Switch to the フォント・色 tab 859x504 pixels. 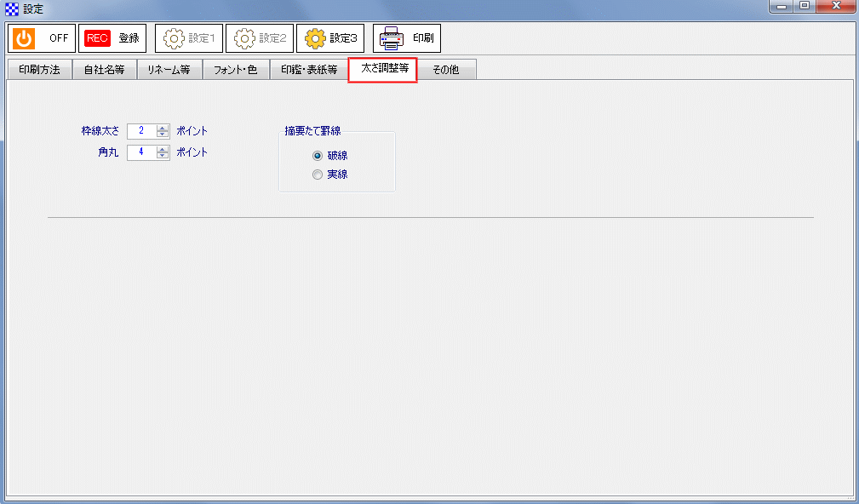(237, 69)
